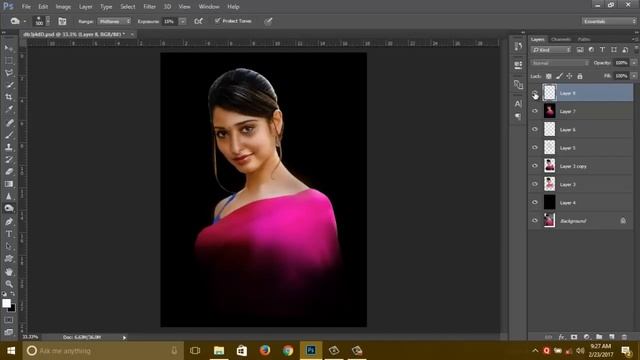Click Lock all padlock icon

coord(580,76)
